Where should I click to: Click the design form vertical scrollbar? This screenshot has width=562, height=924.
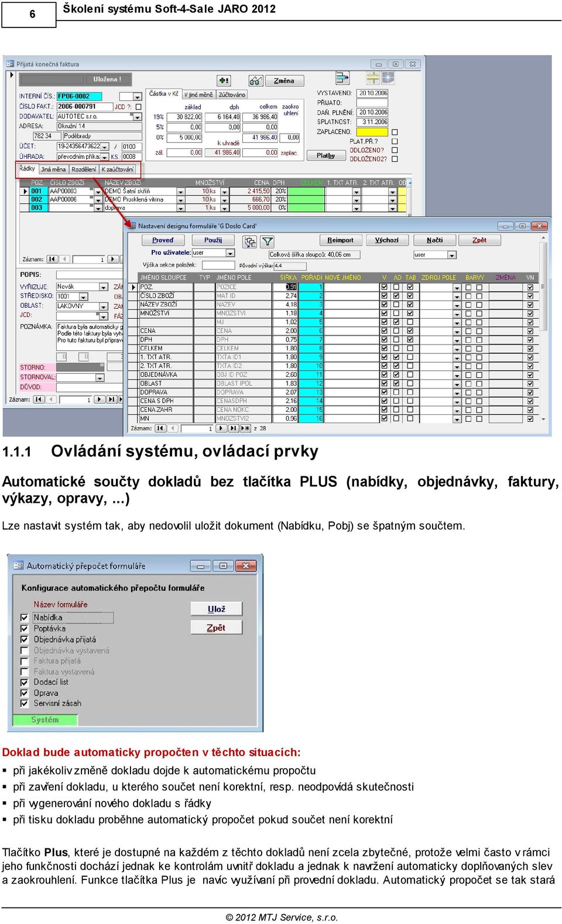[x=543, y=328]
